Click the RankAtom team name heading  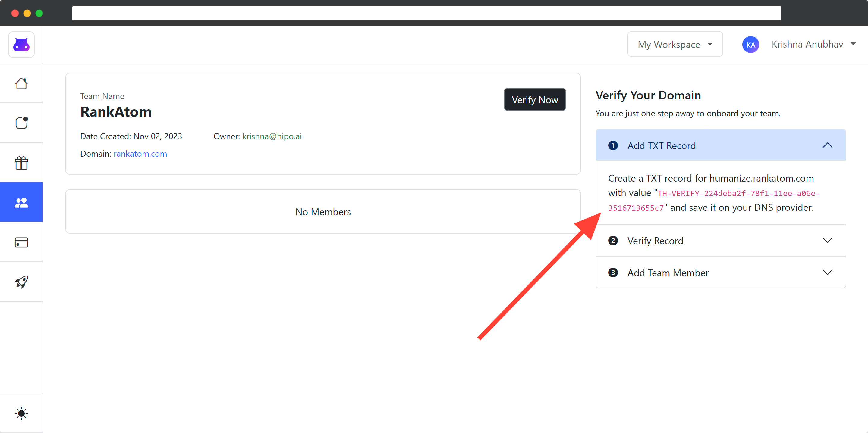116,112
